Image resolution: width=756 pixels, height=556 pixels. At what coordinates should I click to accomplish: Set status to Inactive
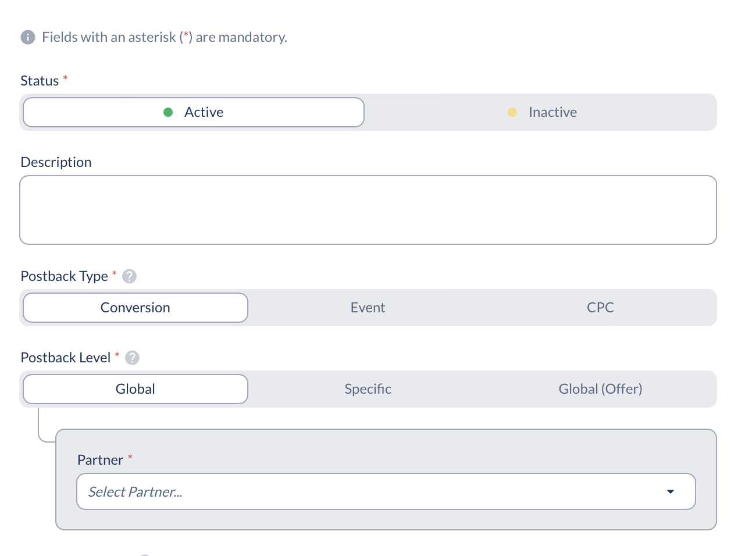click(542, 112)
